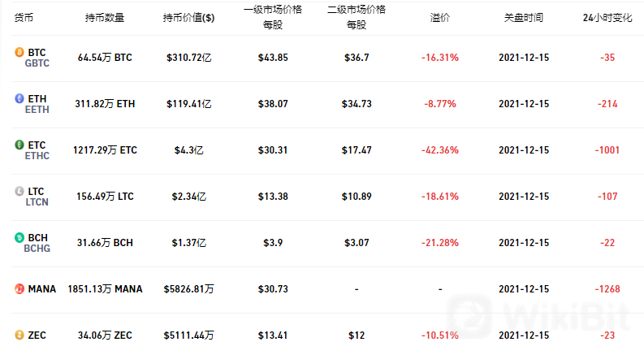Select the -42.36% premium value for ETC
Screen dimensions: 644x355
[440, 150]
